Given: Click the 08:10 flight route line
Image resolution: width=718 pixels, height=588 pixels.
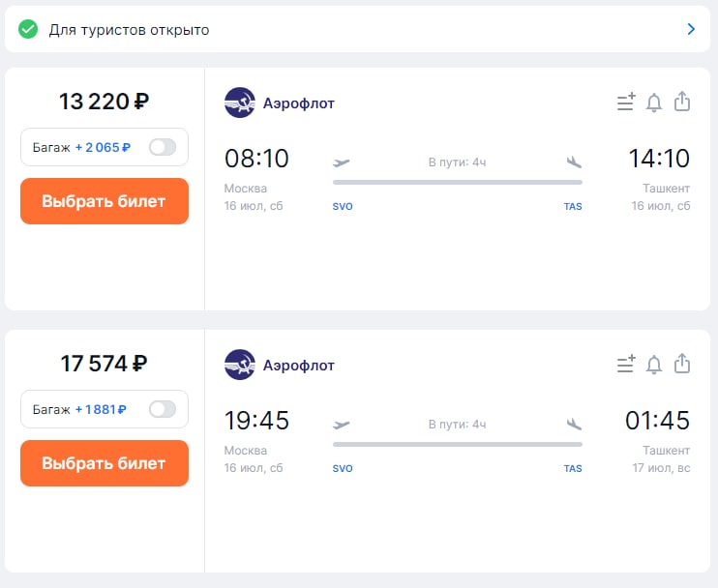Looking at the screenshot, I should click(x=457, y=182).
